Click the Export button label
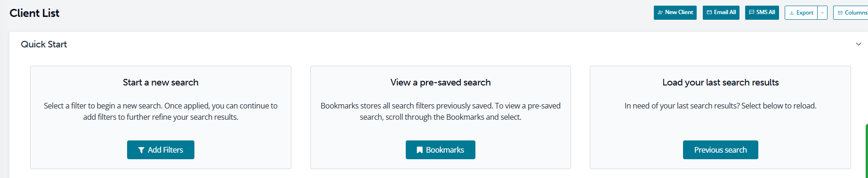 click(805, 13)
